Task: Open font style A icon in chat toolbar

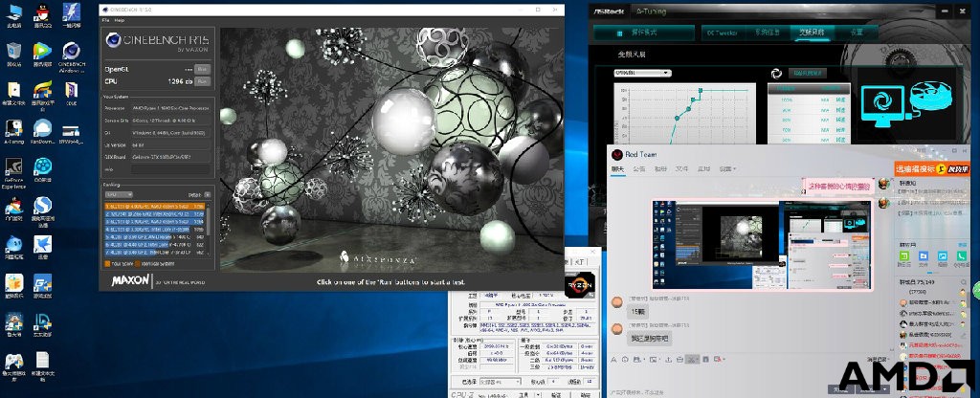Action: tap(613, 360)
